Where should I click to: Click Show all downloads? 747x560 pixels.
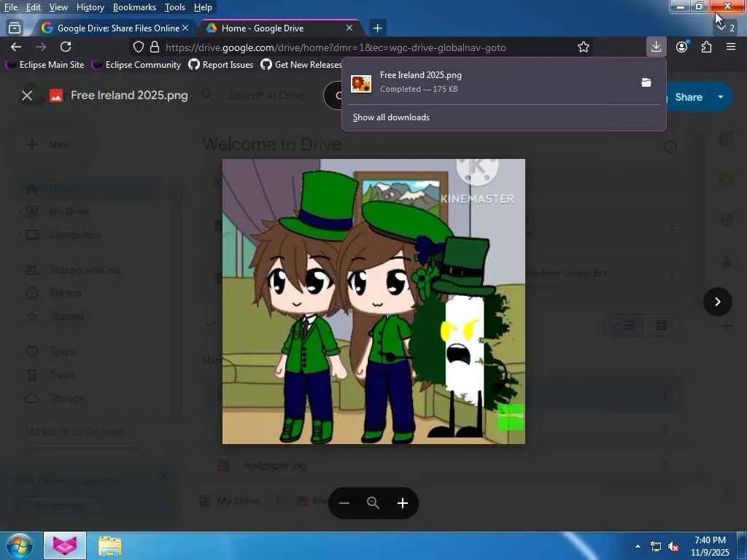pyautogui.click(x=391, y=117)
